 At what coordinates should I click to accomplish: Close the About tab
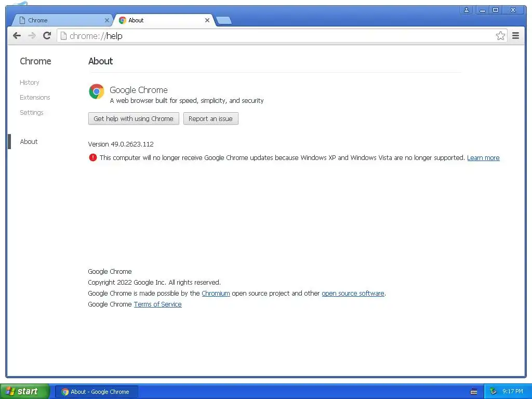pyautogui.click(x=207, y=20)
